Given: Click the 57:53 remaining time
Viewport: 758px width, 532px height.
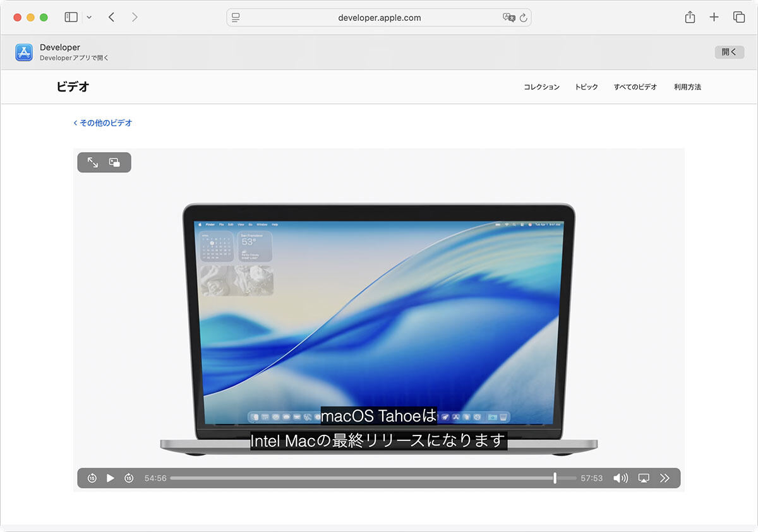Looking at the screenshot, I should [592, 478].
